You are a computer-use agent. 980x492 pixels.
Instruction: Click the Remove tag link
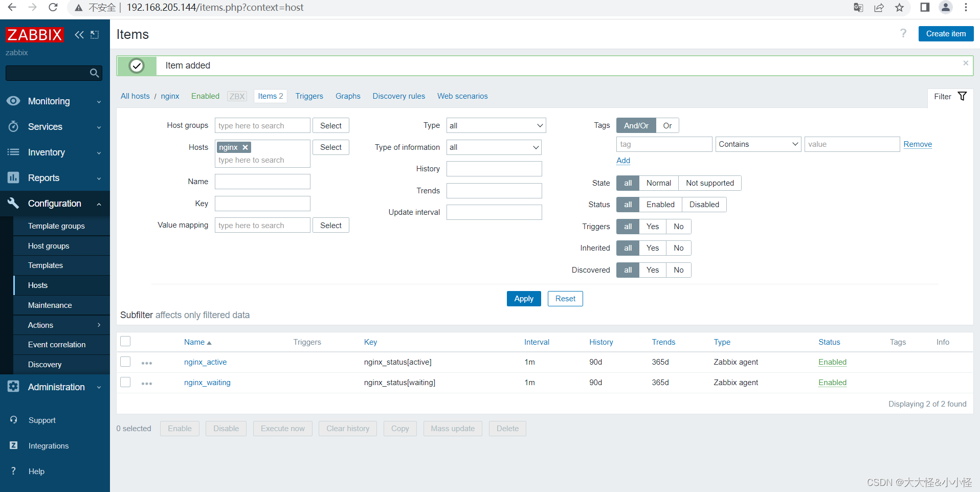(918, 144)
